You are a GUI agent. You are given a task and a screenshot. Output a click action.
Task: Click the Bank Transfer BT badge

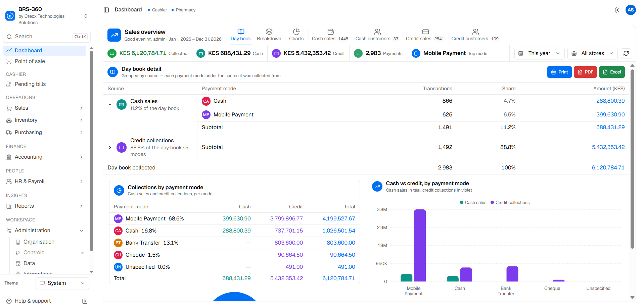pyautogui.click(x=118, y=243)
